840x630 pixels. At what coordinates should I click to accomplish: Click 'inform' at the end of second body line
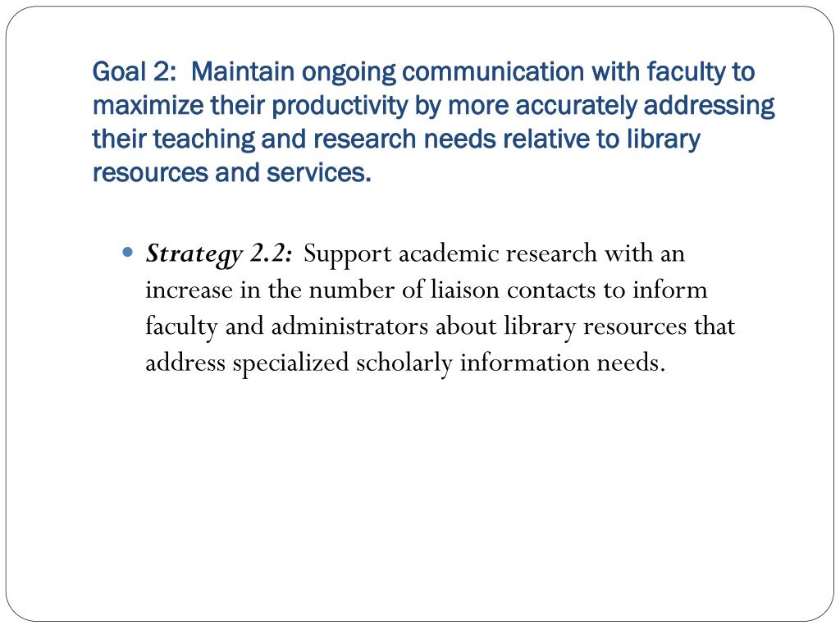(x=669, y=290)
